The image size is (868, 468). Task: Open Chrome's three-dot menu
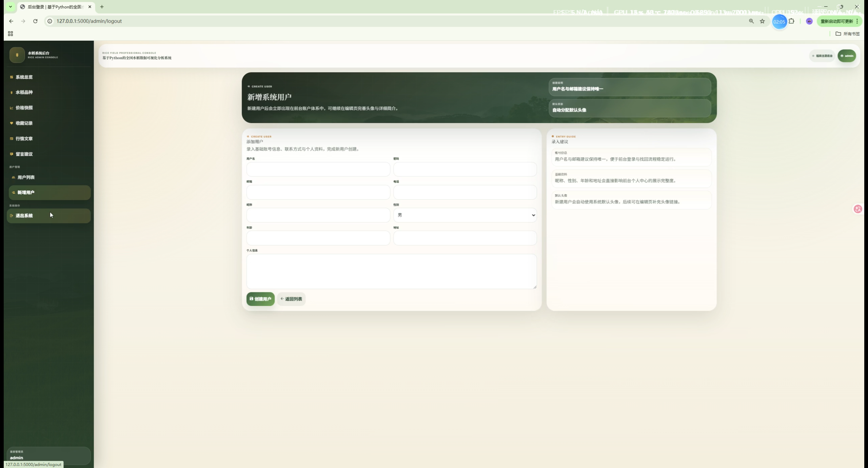[x=857, y=21]
